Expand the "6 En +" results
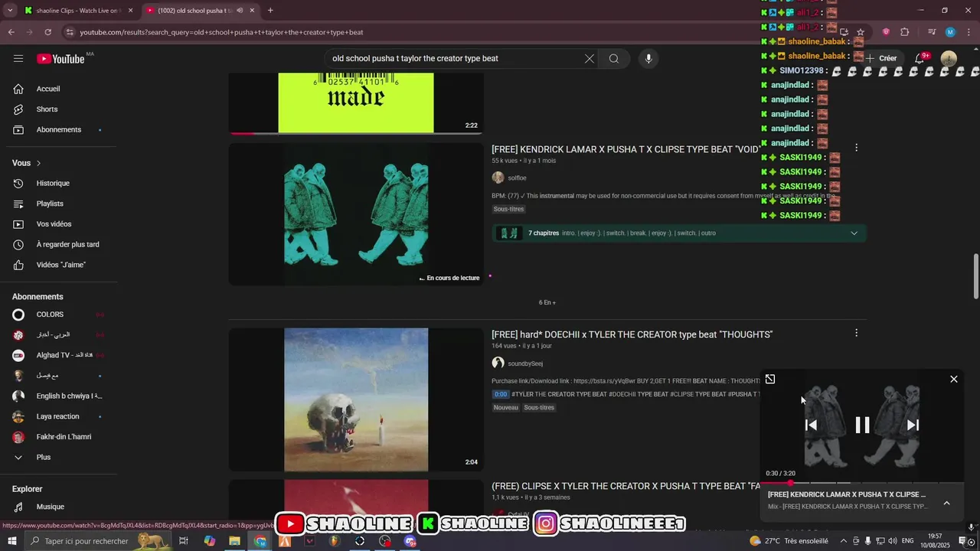 [x=547, y=302]
